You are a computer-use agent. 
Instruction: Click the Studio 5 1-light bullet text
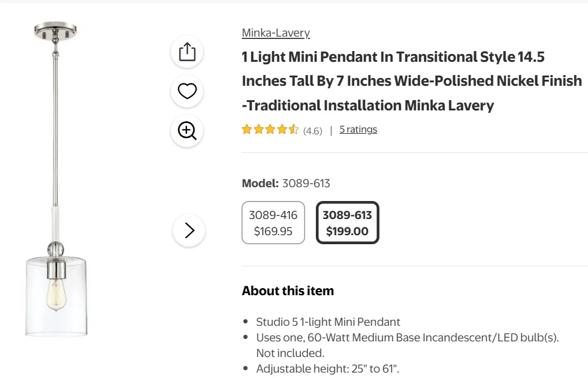[328, 322]
